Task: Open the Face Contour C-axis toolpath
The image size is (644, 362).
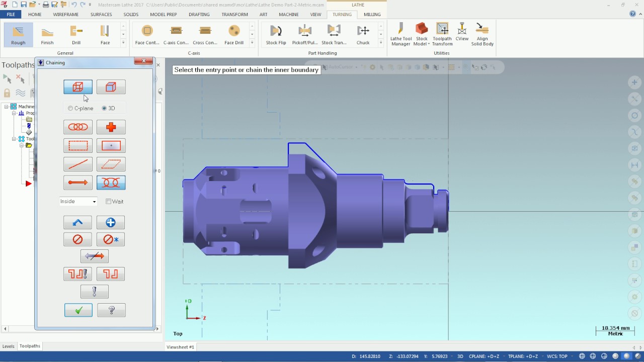Action: [147, 35]
